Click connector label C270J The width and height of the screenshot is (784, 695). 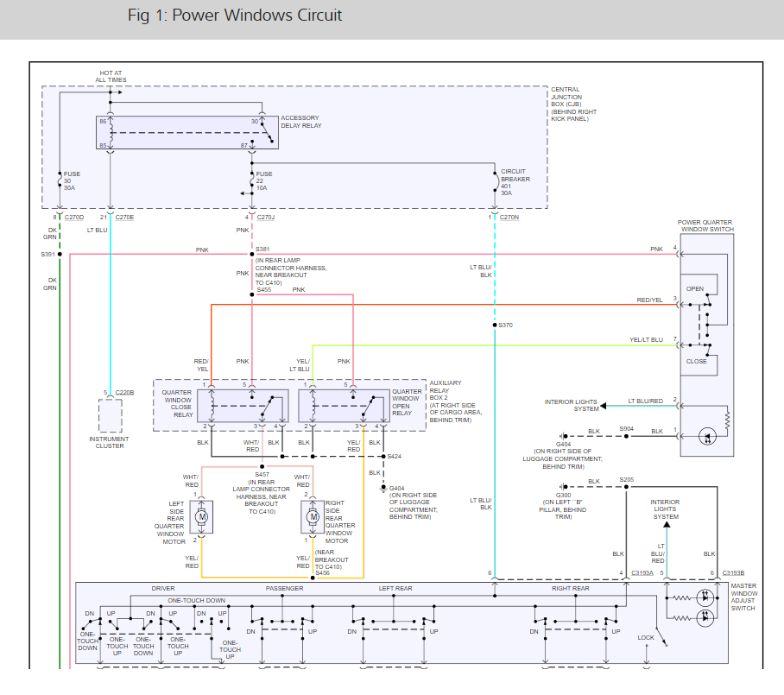[265, 217]
